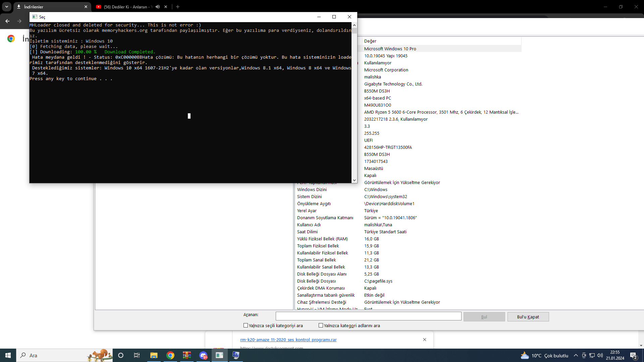This screenshot has width=644, height=362.
Task: Show hidden system tray icons
Action: click(x=576, y=355)
